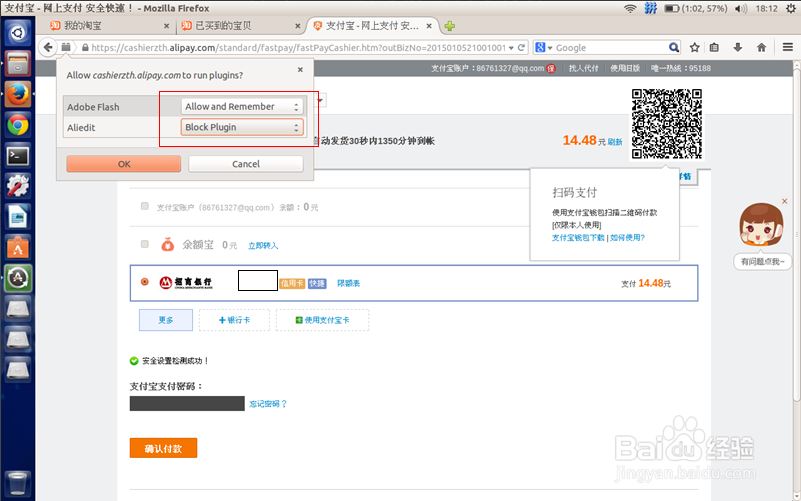Image resolution: width=801 pixels, height=501 pixels.
Task: Launch Firefox from Ubuntu launcher
Action: [17, 94]
